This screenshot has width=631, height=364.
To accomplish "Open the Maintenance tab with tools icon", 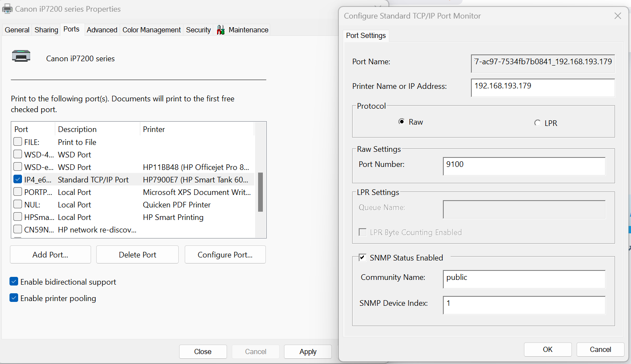I will point(243,30).
